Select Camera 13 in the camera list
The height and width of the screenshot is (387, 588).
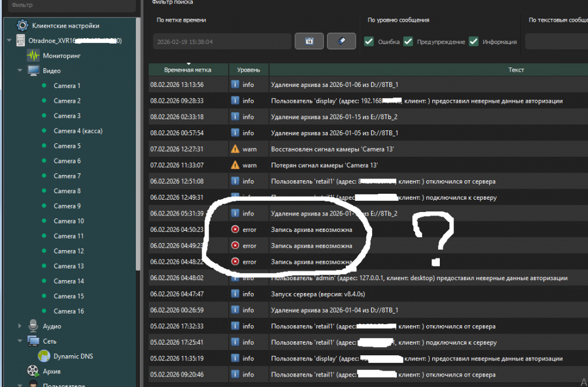[x=68, y=266]
